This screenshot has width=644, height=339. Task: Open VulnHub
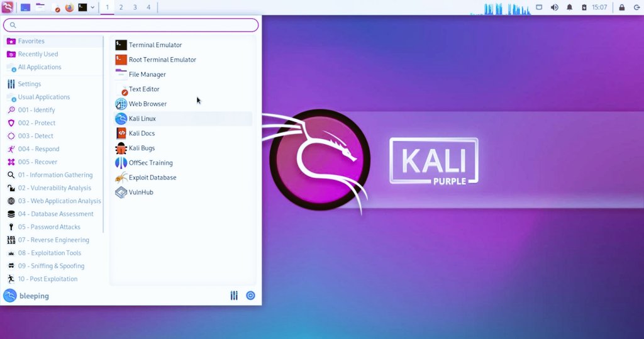tap(183, 192)
